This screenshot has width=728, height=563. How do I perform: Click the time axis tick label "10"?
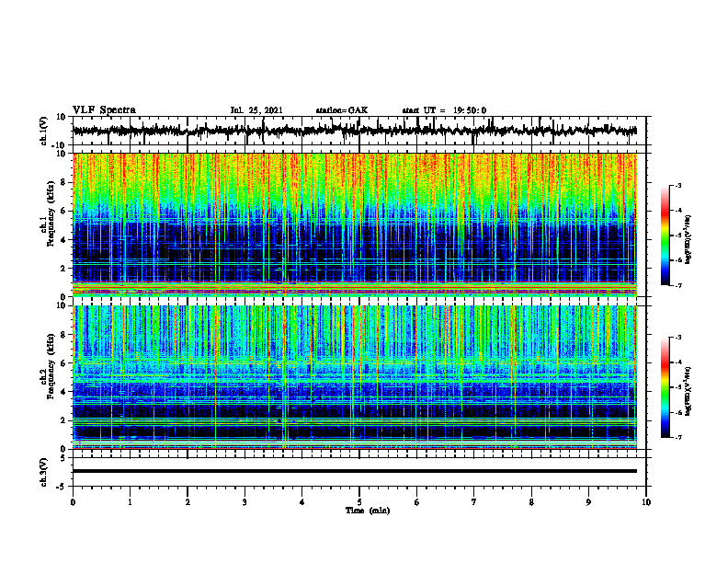coord(646,502)
